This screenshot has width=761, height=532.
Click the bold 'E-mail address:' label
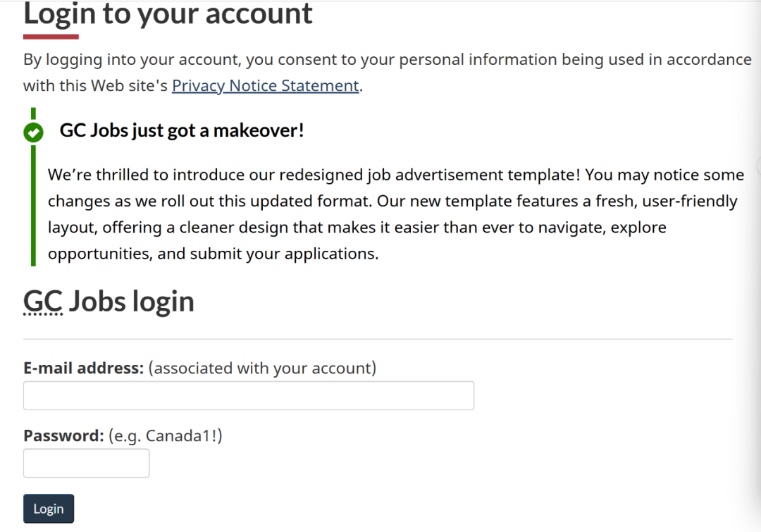tap(83, 368)
